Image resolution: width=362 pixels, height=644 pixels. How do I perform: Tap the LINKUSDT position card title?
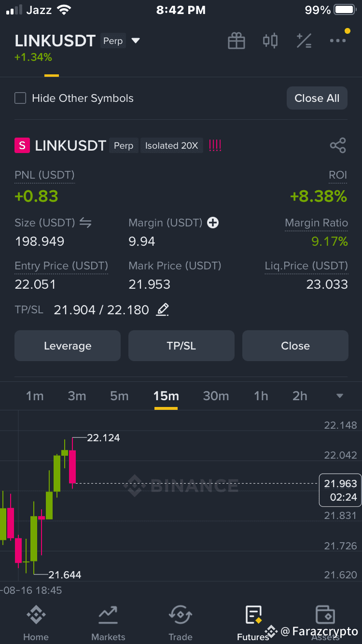[70, 145]
